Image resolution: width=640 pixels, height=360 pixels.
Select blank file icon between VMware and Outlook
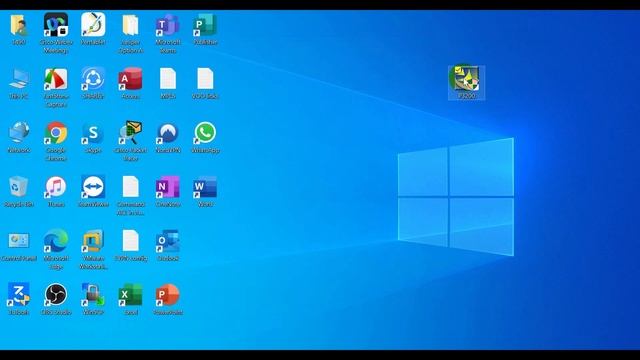pos(130,241)
